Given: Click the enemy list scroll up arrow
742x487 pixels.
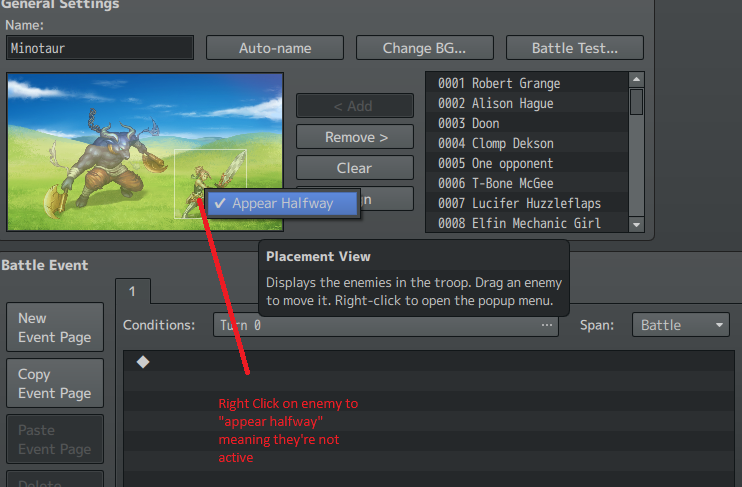Looking at the screenshot, I should 636,79.
